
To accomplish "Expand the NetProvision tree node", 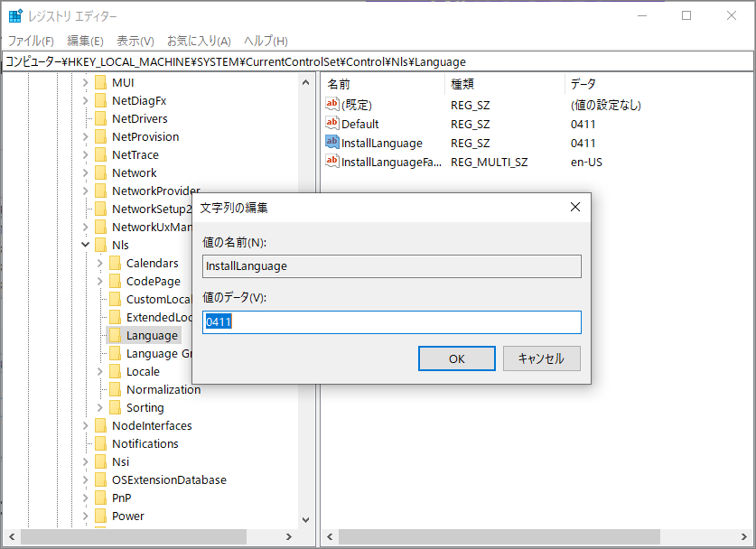I will (85, 137).
